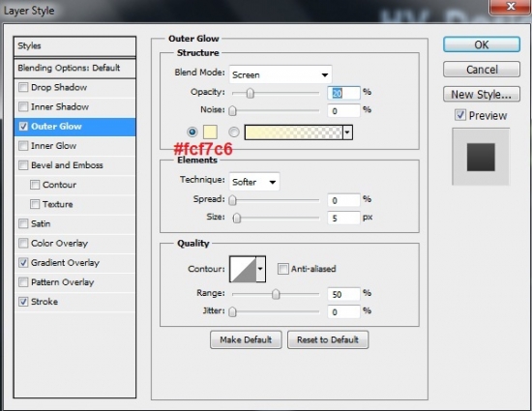Check the Anti-aliased option
The height and width of the screenshot is (411, 532).
(282, 269)
